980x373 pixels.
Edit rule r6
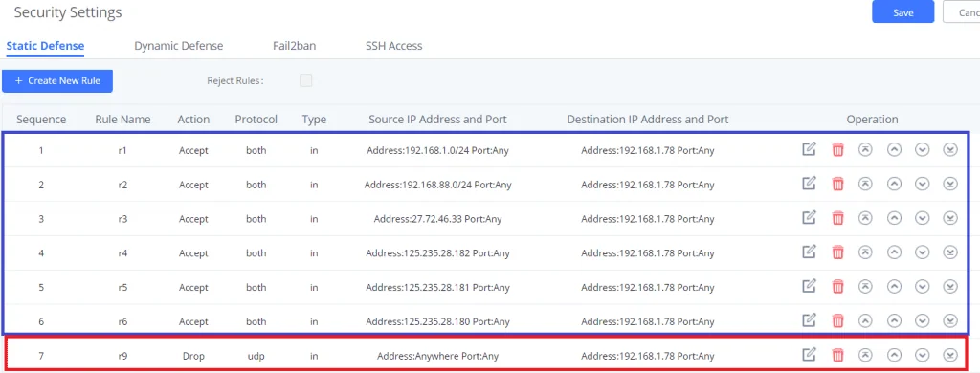point(809,319)
